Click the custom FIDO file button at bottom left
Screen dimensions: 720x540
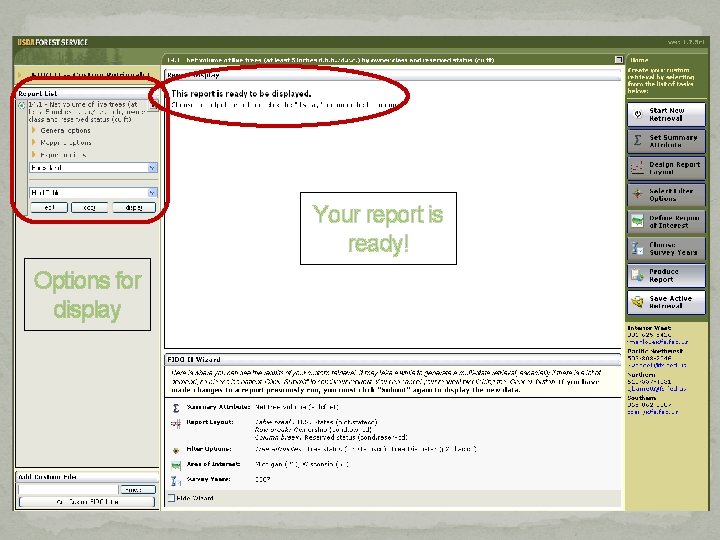[x=87, y=502]
